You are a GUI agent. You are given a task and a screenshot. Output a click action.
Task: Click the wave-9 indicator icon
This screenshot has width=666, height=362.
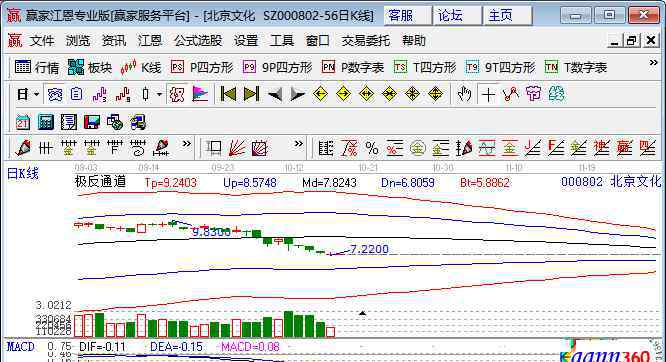123,94
